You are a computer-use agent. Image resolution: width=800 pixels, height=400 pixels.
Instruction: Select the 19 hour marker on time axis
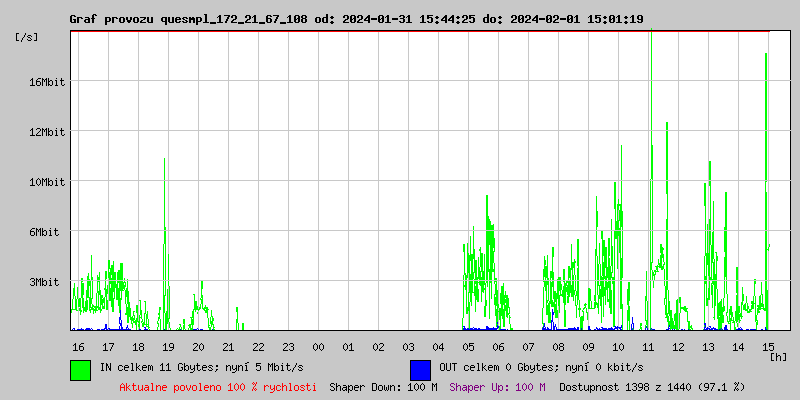pyautogui.click(x=168, y=346)
